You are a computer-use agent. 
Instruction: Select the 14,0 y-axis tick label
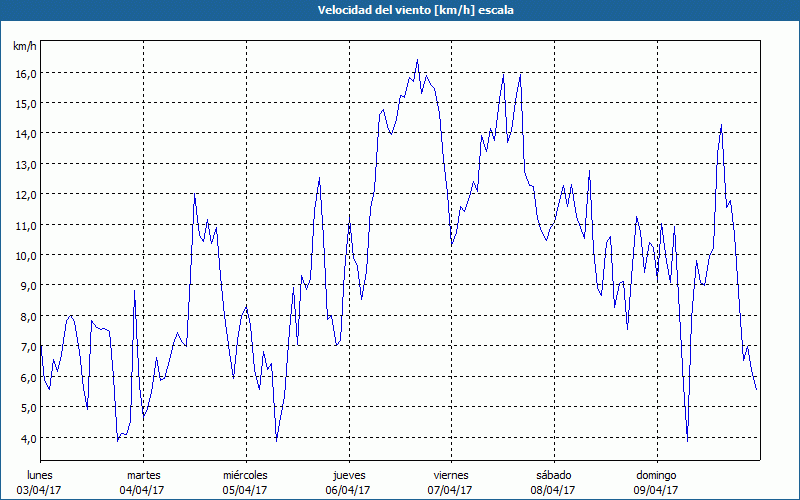25,134
